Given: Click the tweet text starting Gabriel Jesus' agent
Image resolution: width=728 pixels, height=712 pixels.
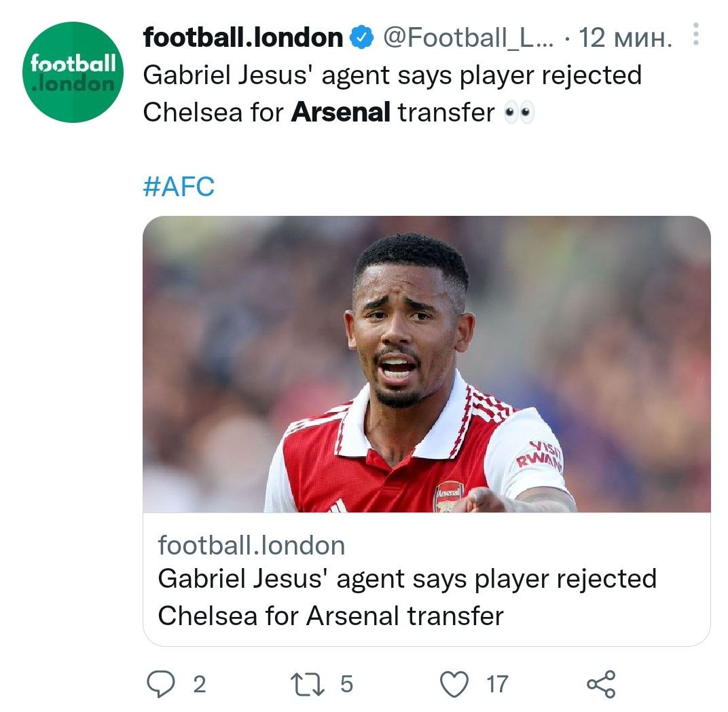Looking at the screenshot, I should tap(392, 75).
